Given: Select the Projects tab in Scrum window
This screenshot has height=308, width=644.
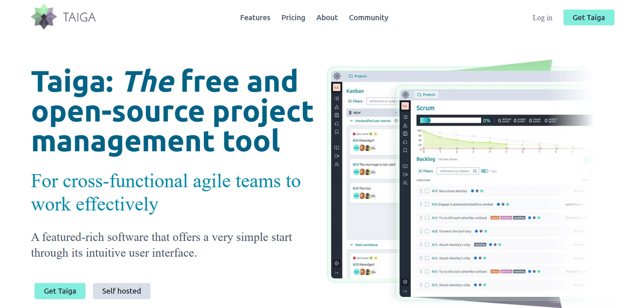Looking at the screenshot, I should click(426, 95).
